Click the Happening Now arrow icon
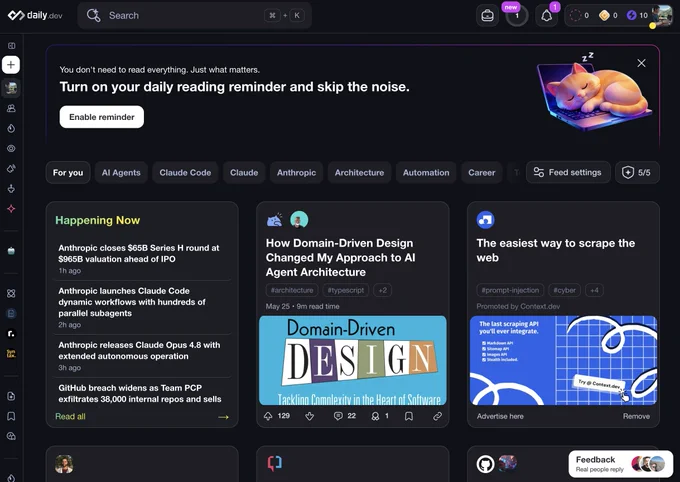 (x=223, y=417)
